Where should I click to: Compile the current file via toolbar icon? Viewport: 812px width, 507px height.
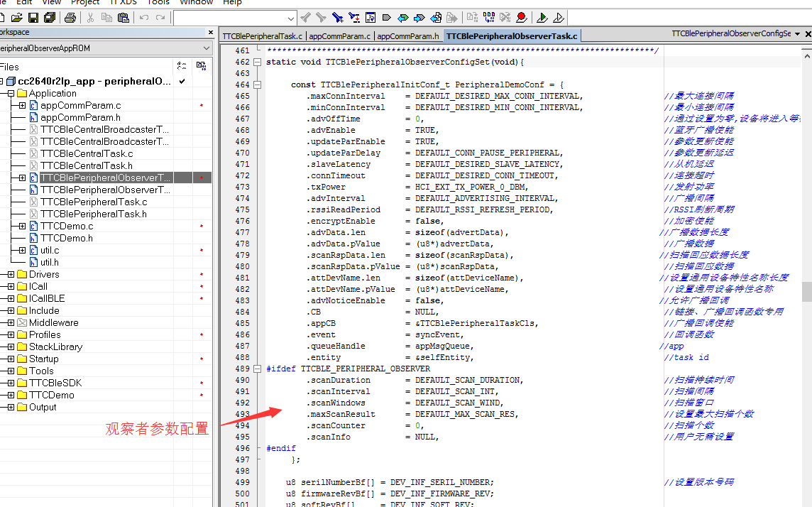coord(472,18)
